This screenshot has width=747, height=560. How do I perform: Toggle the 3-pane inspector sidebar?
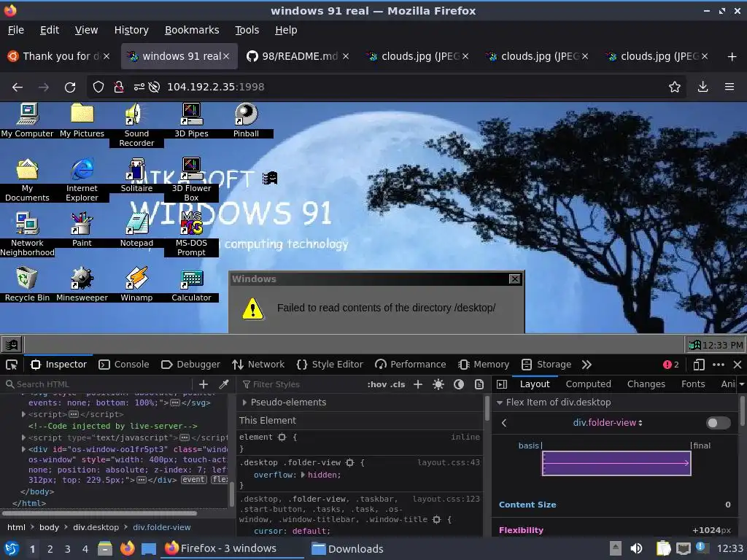(502, 384)
